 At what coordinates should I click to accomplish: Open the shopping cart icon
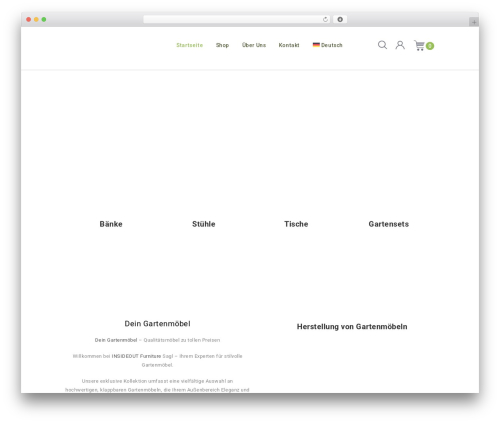coord(419,45)
